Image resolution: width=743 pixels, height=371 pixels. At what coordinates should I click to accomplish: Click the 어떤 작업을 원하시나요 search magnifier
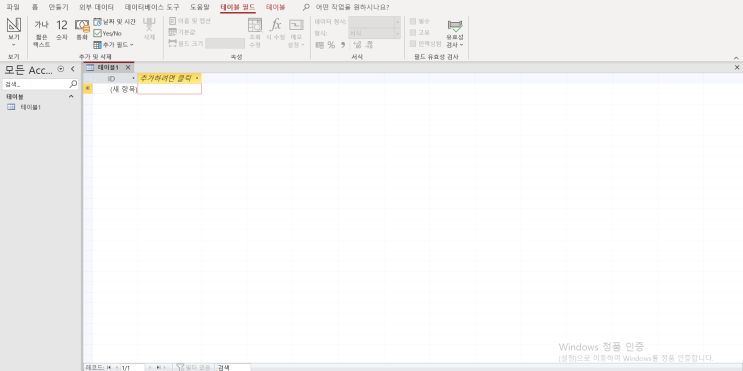click(x=307, y=7)
